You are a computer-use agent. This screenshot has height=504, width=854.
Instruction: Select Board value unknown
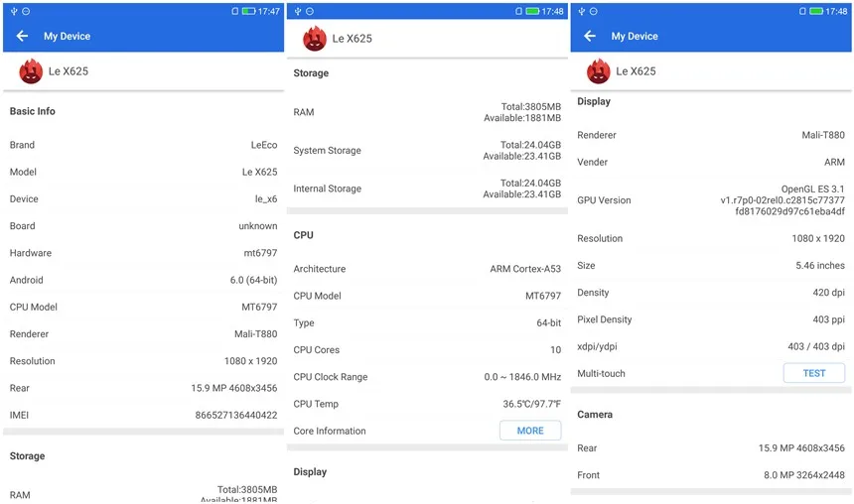257,226
